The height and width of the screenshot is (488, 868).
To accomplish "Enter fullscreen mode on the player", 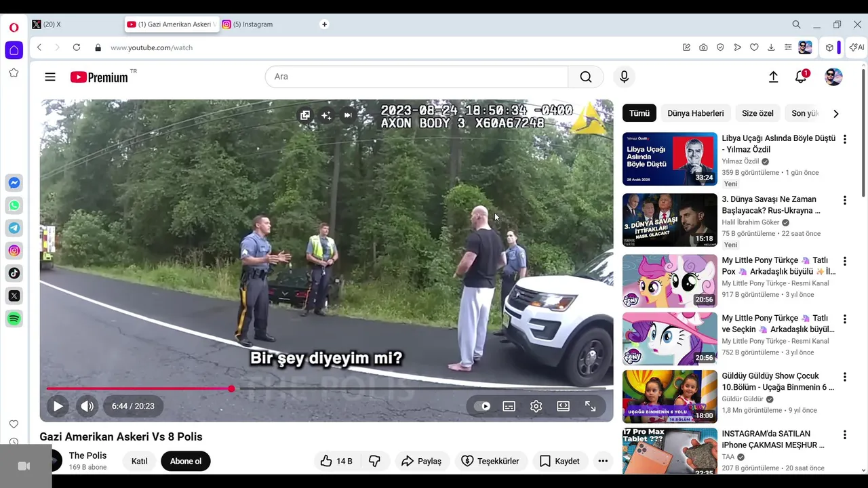I will 591,406.
